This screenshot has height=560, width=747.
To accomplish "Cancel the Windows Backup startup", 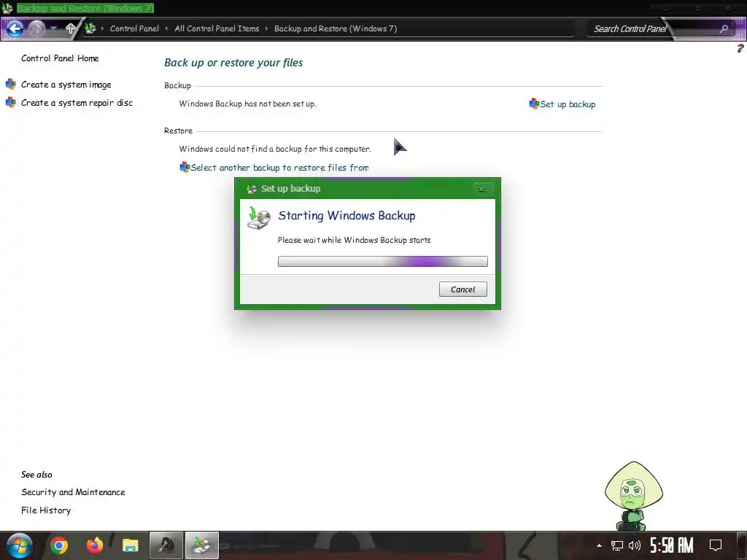I will pos(463,289).
